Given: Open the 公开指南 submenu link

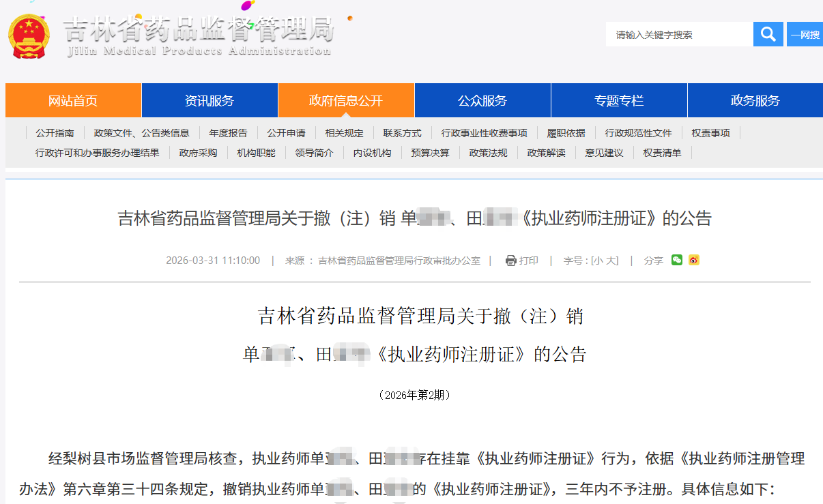Looking at the screenshot, I should (55, 133).
